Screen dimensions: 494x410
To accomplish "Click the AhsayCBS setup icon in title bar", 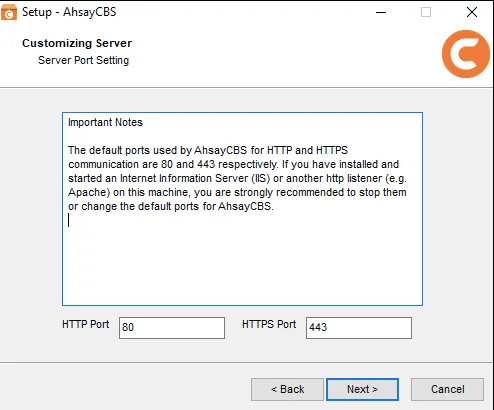I will pos(9,12).
